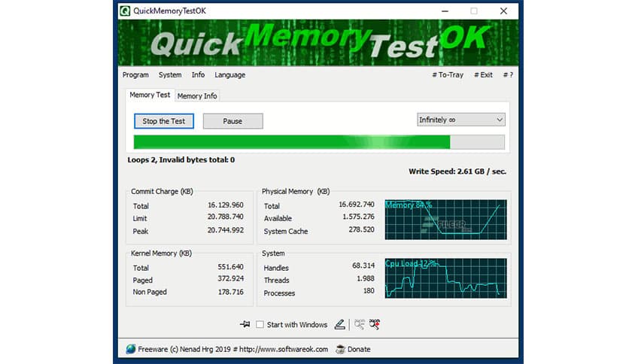This screenshot has width=629, height=364.
Task: Click the greyed-out magnifier zoom icon
Action: pyautogui.click(x=360, y=324)
